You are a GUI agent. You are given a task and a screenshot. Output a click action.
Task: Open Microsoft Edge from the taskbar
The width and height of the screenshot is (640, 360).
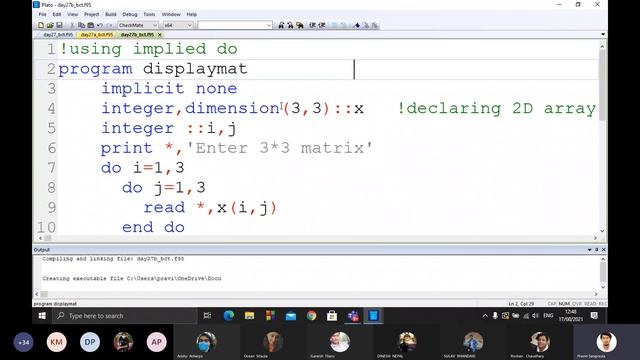229,316
